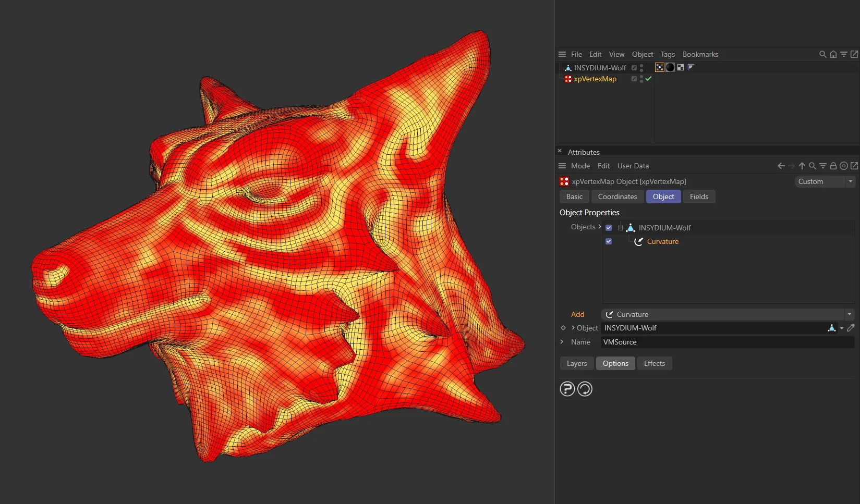Click the eyedropper icon next to Object field
The height and width of the screenshot is (504, 860).
click(x=851, y=328)
